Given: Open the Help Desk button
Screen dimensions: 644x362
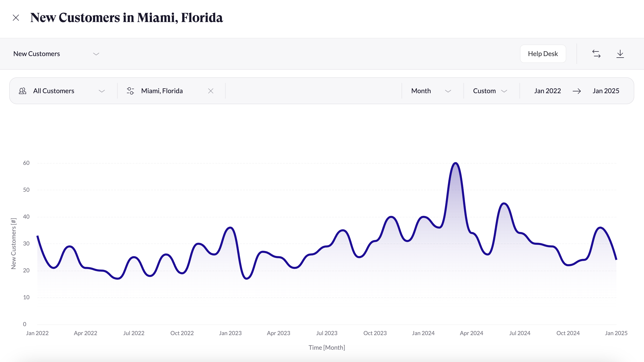Looking at the screenshot, I should point(543,54).
